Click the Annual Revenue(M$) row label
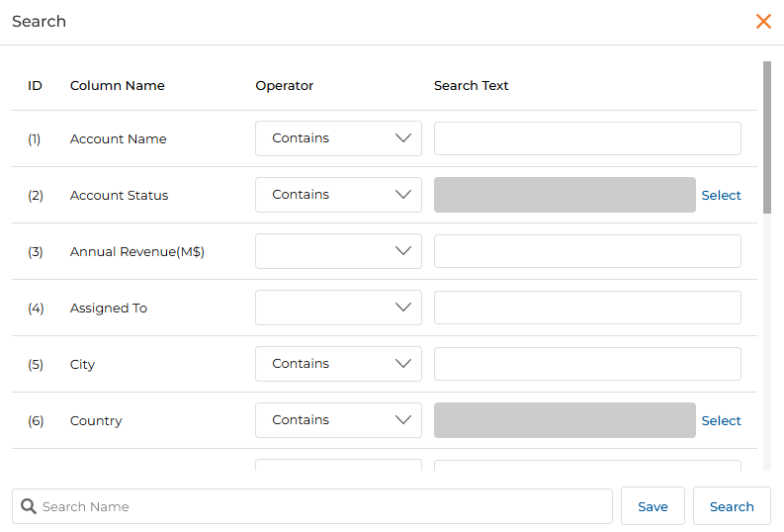The height and width of the screenshot is (532, 784). coord(137,251)
